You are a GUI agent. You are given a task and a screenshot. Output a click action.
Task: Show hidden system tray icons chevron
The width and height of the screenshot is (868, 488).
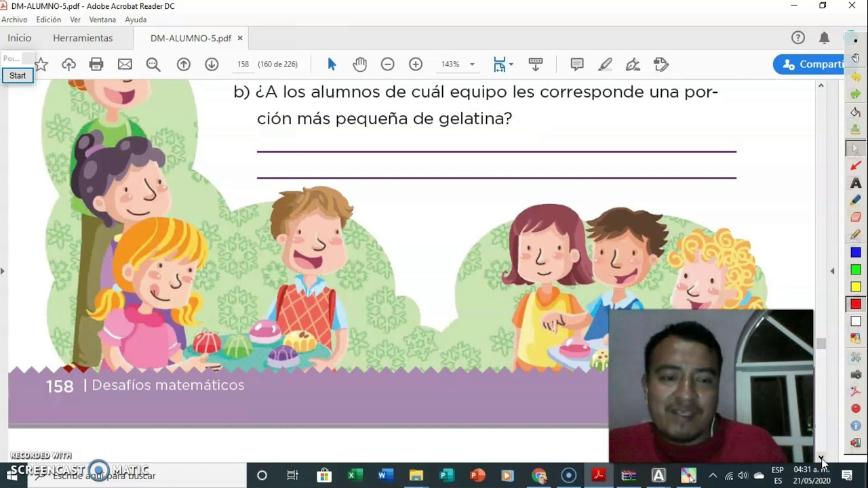pyautogui.click(x=713, y=475)
